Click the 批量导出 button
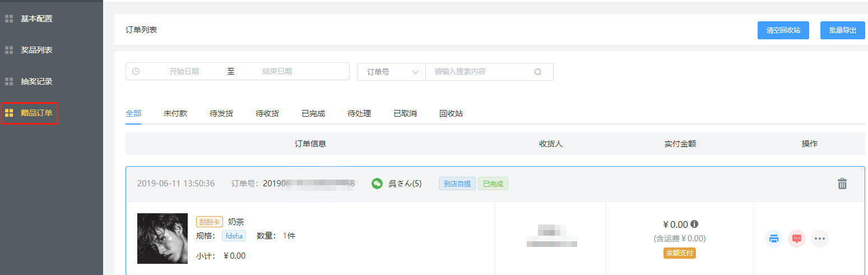The width and height of the screenshot is (868, 275). click(843, 30)
